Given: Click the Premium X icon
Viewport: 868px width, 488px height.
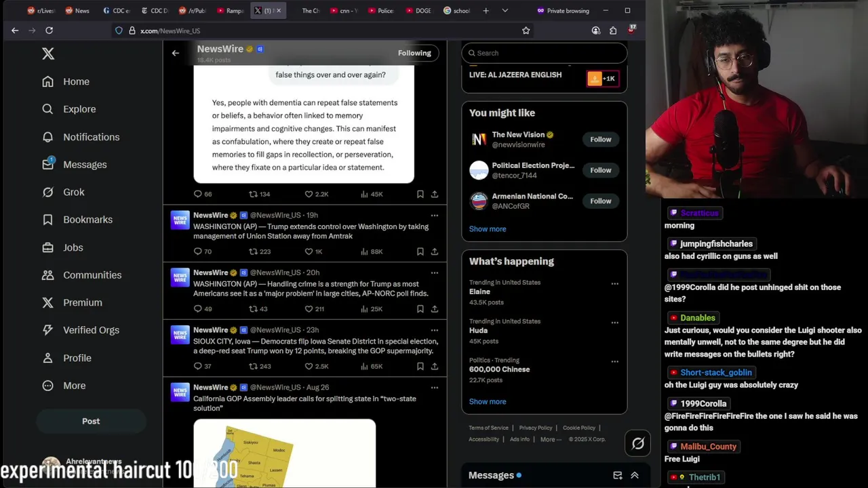Looking at the screenshot, I should [x=47, y=302].
